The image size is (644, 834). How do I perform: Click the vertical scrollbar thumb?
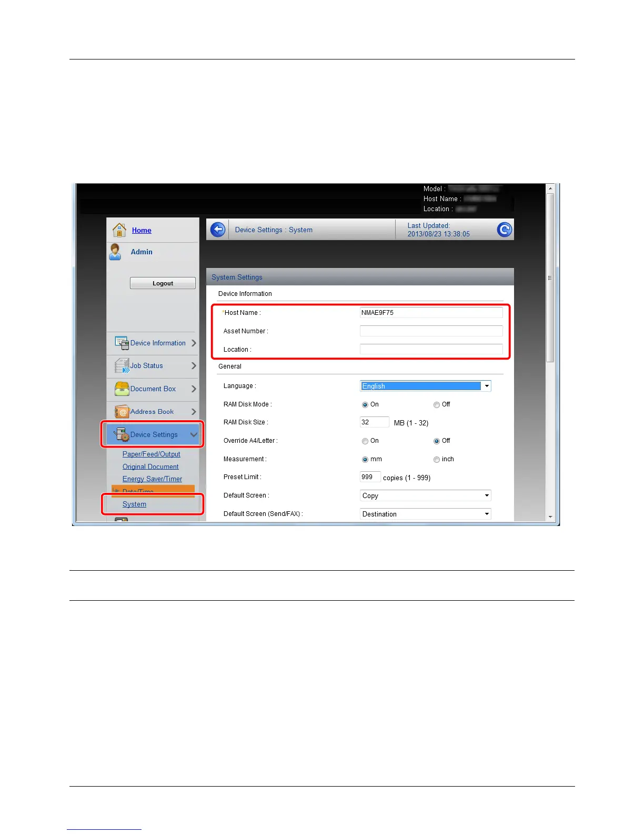(x=550, y=278)
